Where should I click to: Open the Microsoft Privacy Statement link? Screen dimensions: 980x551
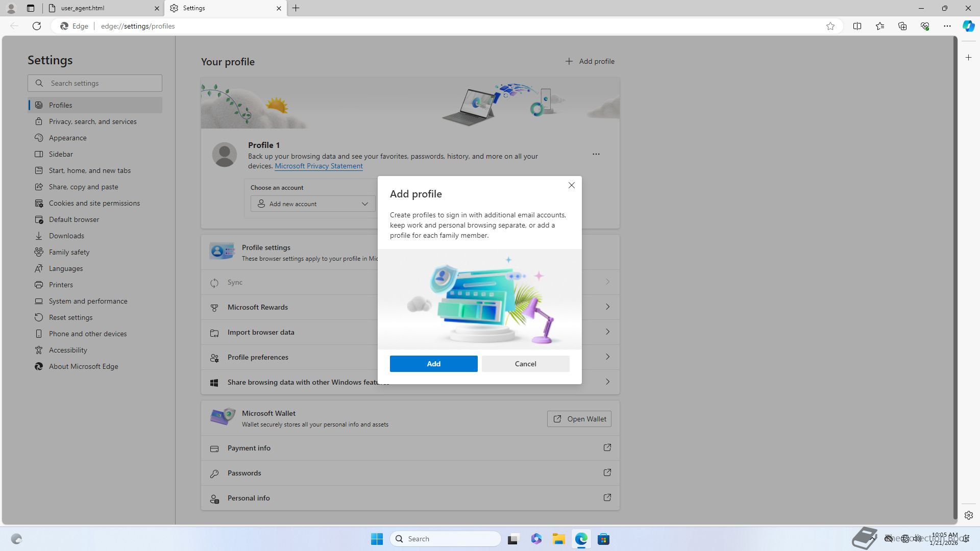318,166
